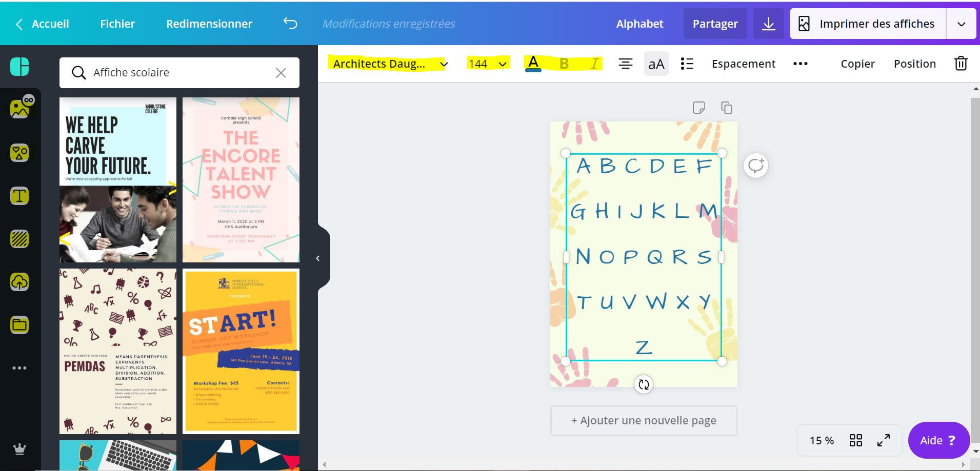Open the Redimensionner menu
Image resolution: width=980 pixels, height=471 pixels.
[209, 24]
